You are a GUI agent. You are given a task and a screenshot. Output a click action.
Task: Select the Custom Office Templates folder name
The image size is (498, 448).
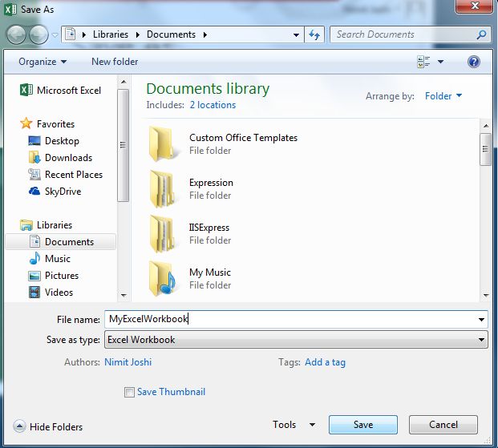(x=243, y=138)
